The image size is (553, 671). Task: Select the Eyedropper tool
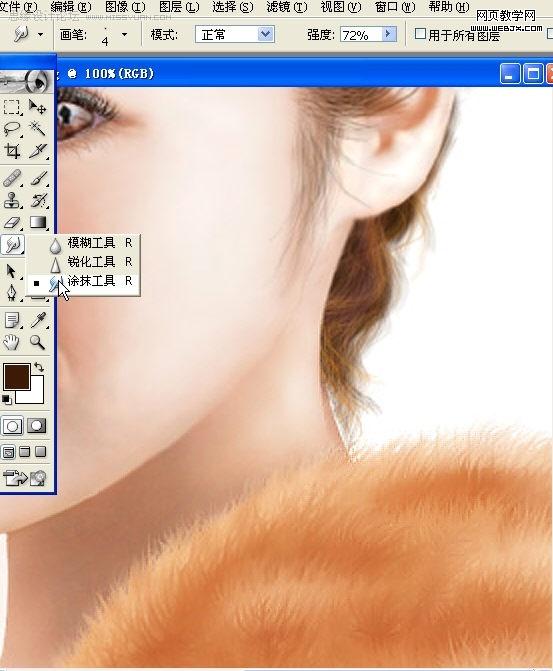(38, 320)
